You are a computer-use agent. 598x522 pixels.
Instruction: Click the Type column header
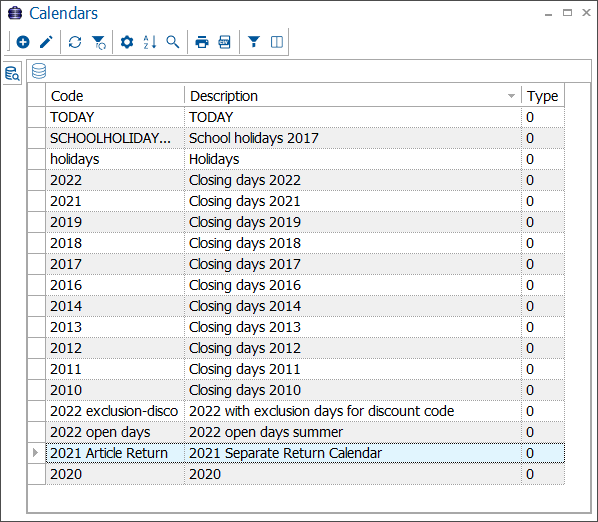point(543,96)
